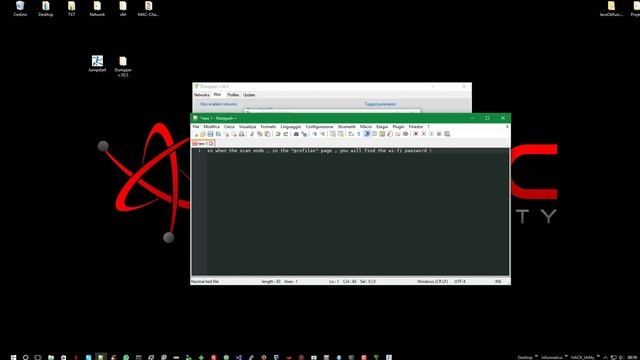Click the 'Normal text file' status bar entry
The height and width of the screenshot is (360, 640).
205,281
